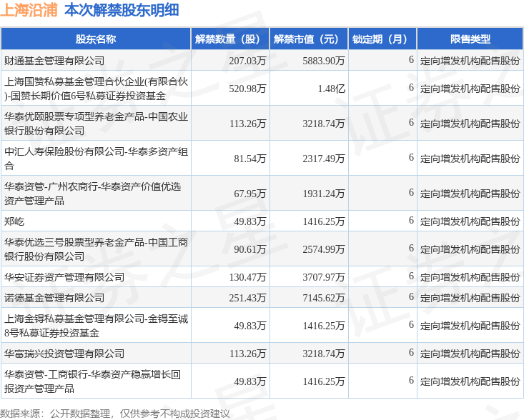This screenshot has width=524, height=420.
Task: Click the 251.43万 quantity cell
Action: tap(247, 298)
